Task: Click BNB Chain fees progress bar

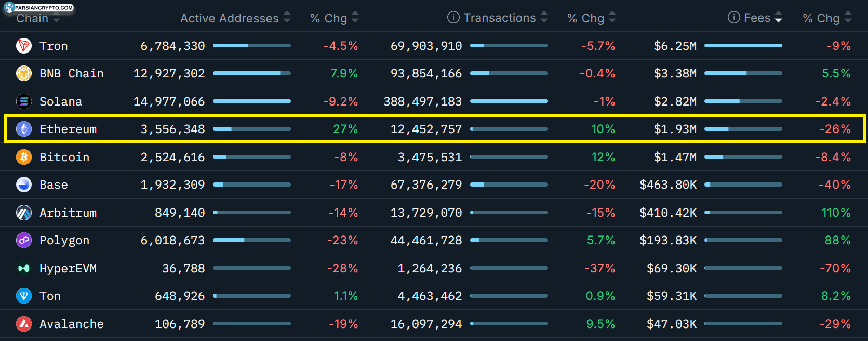Action: coord(743,73)
